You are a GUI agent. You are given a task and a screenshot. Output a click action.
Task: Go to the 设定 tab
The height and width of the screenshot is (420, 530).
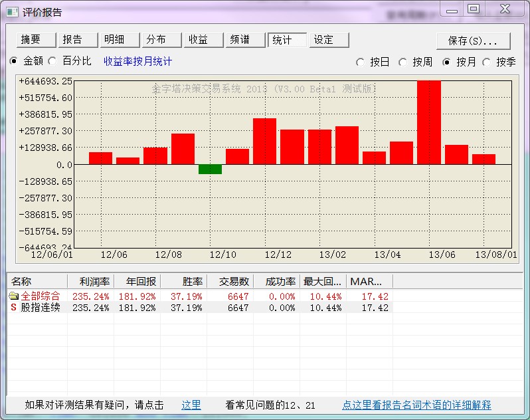(x=327, y=40)
